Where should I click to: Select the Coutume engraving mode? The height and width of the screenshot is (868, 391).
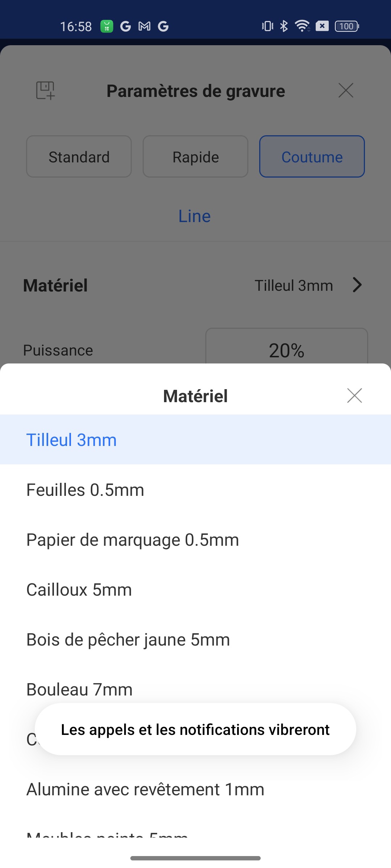coord(312,157)
